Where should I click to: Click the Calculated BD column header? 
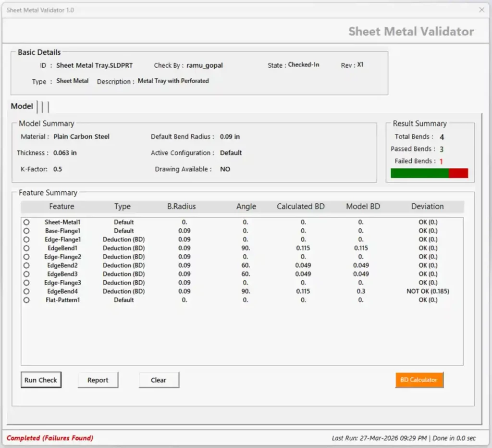tap(300, 206)
